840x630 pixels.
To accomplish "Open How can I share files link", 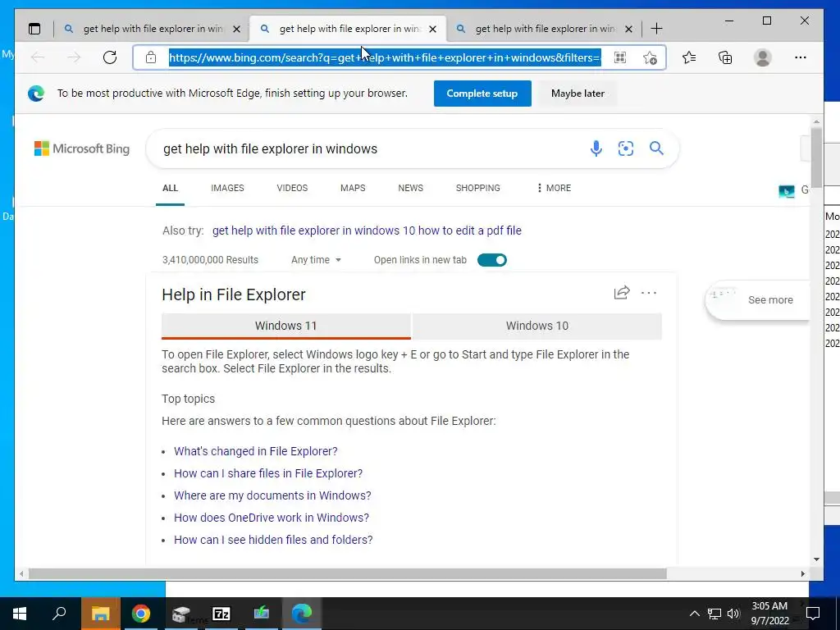I will (268, 473).
